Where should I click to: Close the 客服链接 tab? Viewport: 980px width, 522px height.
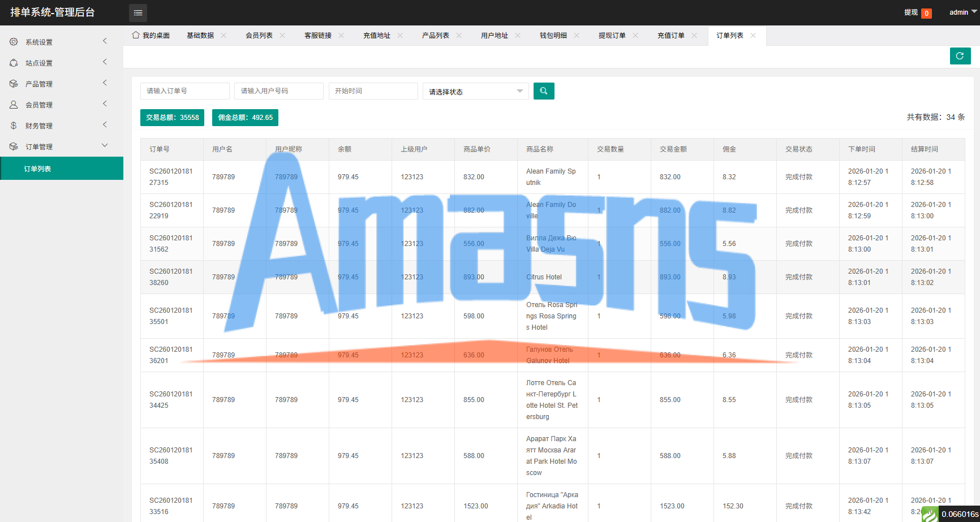coord(341,35)
